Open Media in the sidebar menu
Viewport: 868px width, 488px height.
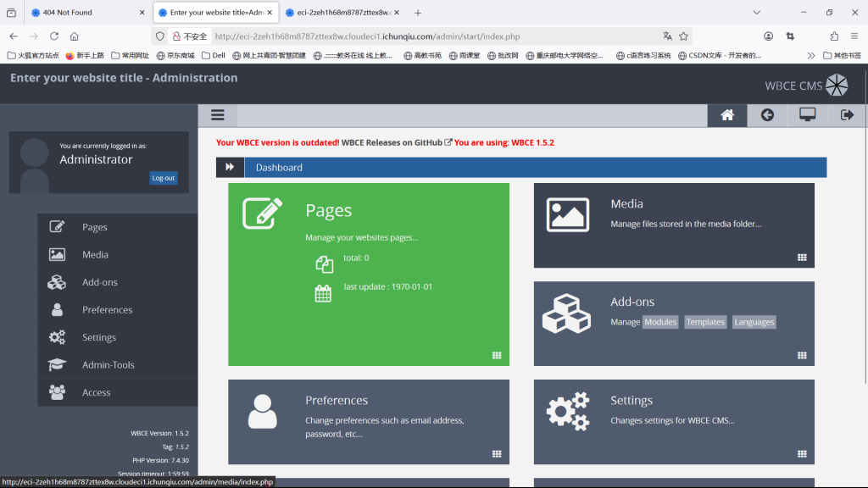point(117,254)
